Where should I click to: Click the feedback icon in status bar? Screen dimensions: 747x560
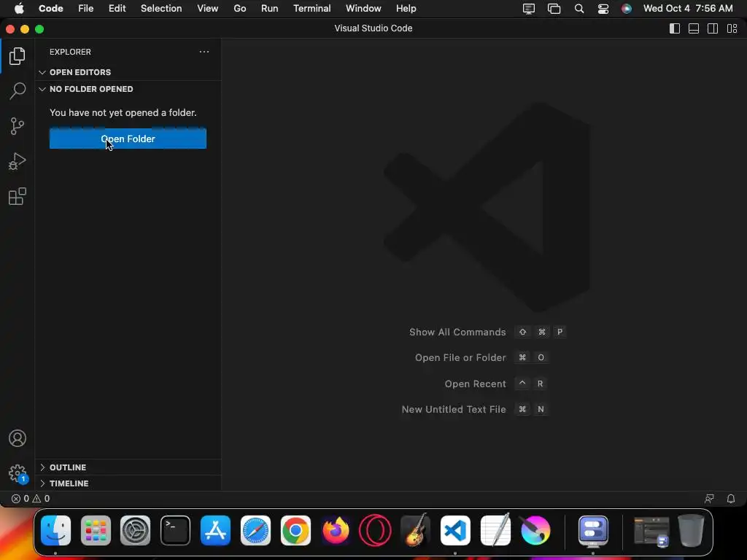(709, 499)
